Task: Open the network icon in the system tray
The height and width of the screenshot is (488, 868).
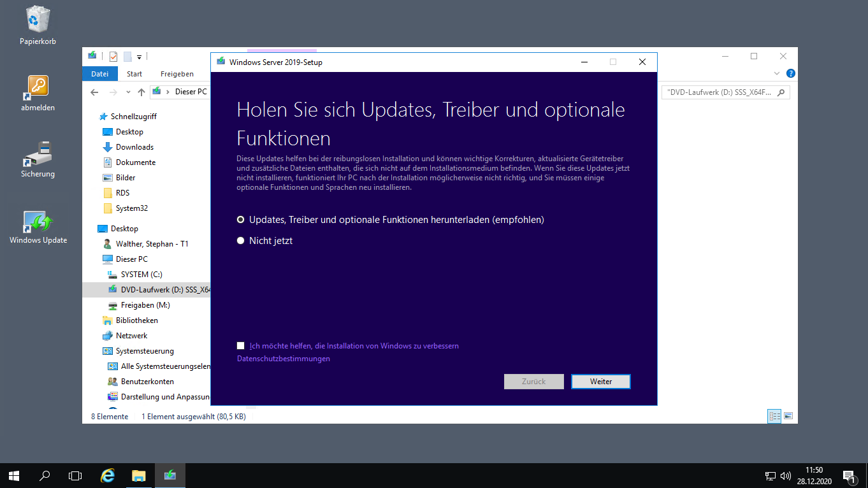Action: [x=770, y=475]
